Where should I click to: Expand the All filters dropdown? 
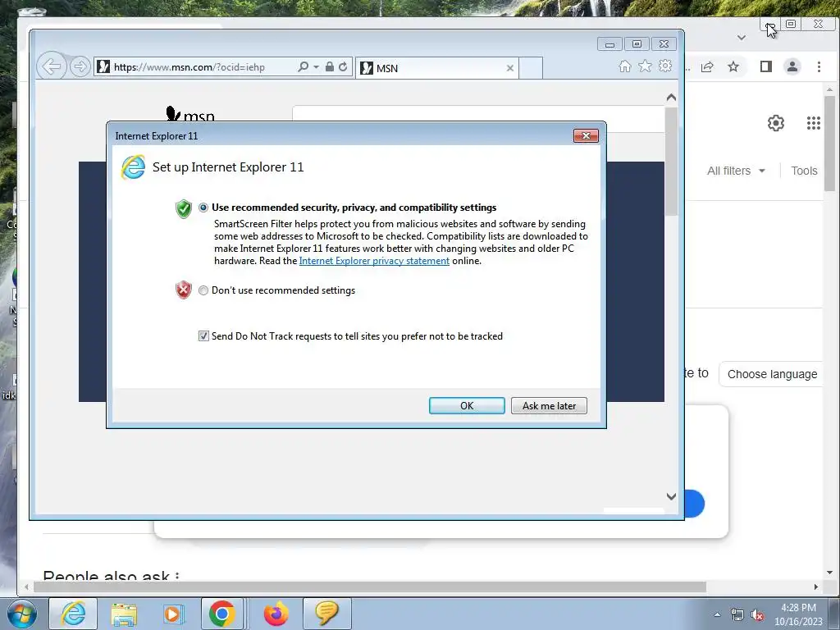pyautogui.click(x=736, y=171)
